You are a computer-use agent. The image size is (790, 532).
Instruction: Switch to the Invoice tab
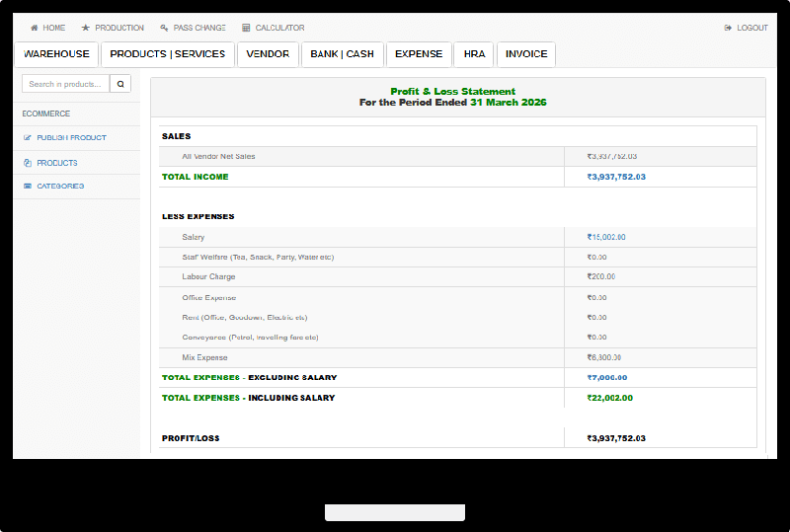(x=526, y=54)
